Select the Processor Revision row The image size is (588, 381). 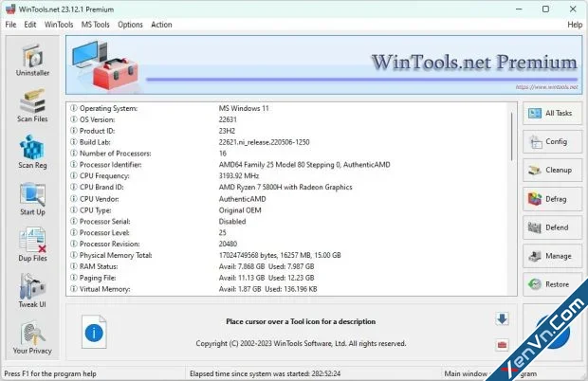pyautogui.click(x=288, y=244)
